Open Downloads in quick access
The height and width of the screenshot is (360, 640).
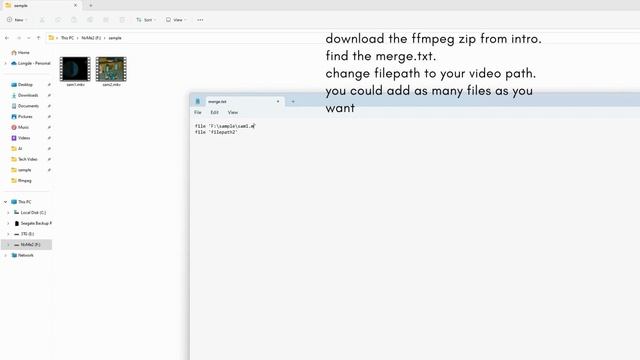tap(24, 95)
